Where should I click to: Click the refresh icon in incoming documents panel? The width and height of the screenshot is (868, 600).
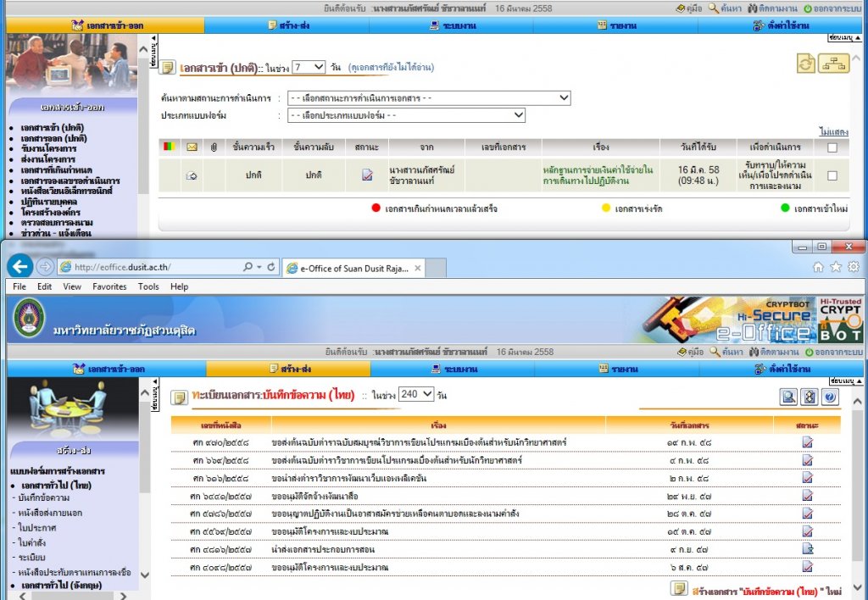[x=805, y=64]
